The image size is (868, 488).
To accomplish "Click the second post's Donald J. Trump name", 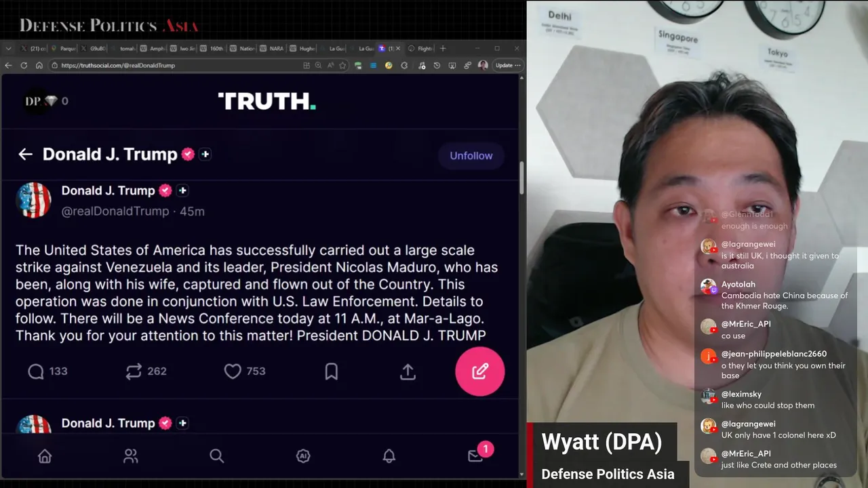I will tap(108, 423).
